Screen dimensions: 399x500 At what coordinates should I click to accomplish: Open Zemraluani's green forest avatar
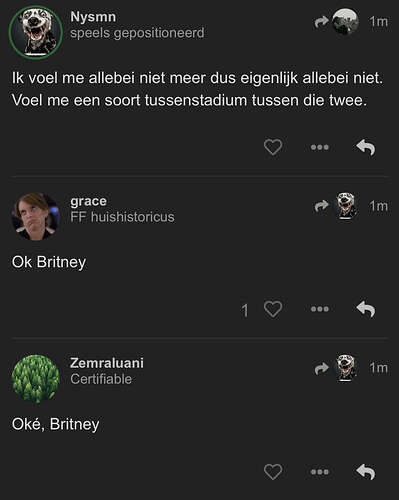[36, 379]
